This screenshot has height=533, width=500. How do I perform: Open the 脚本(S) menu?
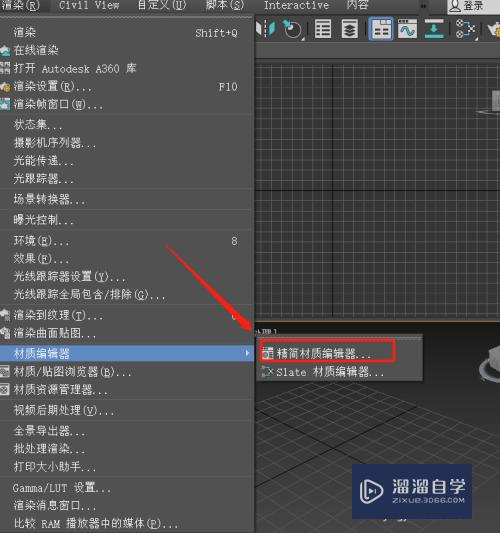(225, 5)
